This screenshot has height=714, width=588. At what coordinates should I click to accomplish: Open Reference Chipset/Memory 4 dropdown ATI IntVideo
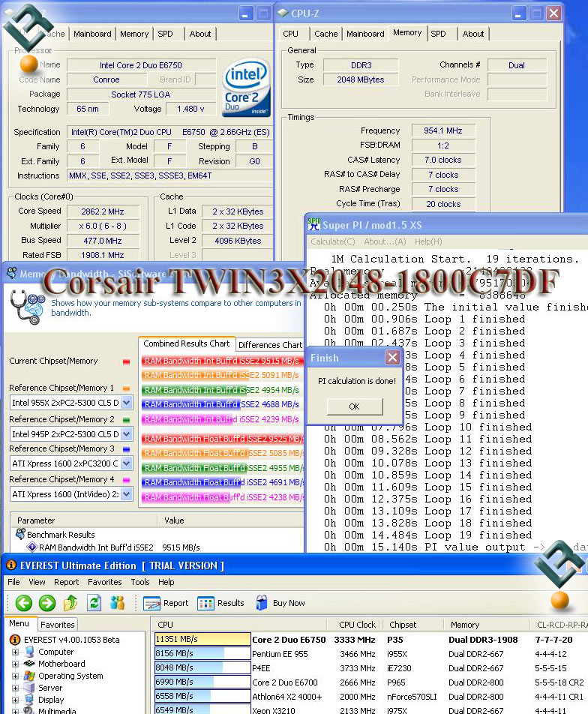127,494
